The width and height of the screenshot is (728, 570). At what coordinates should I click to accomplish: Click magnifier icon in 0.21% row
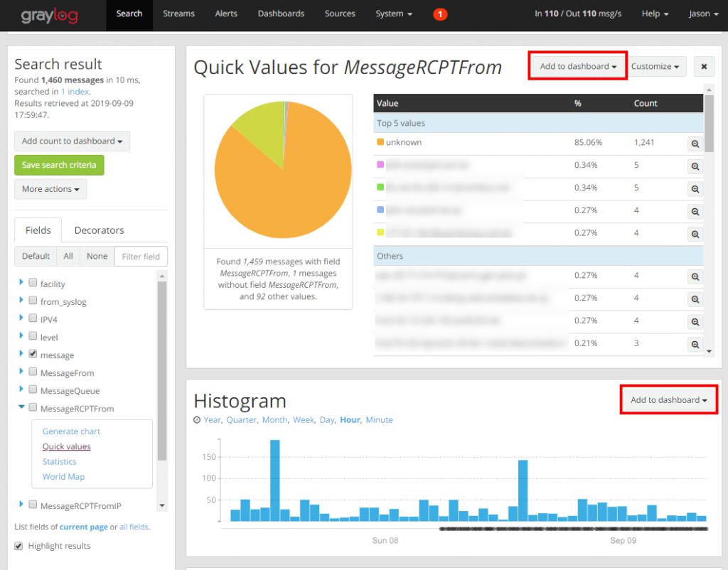[695, 345]
